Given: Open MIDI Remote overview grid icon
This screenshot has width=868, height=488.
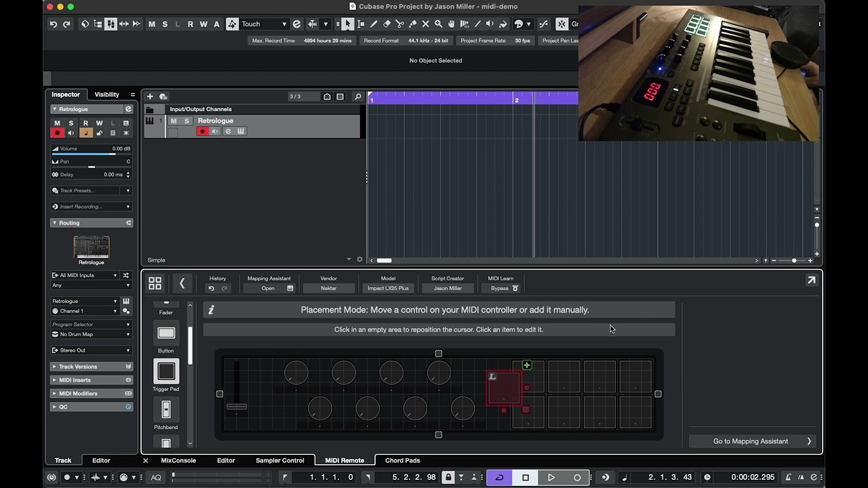Looking at the screenshot, I should pyautogui.click(x=155, y=283).
